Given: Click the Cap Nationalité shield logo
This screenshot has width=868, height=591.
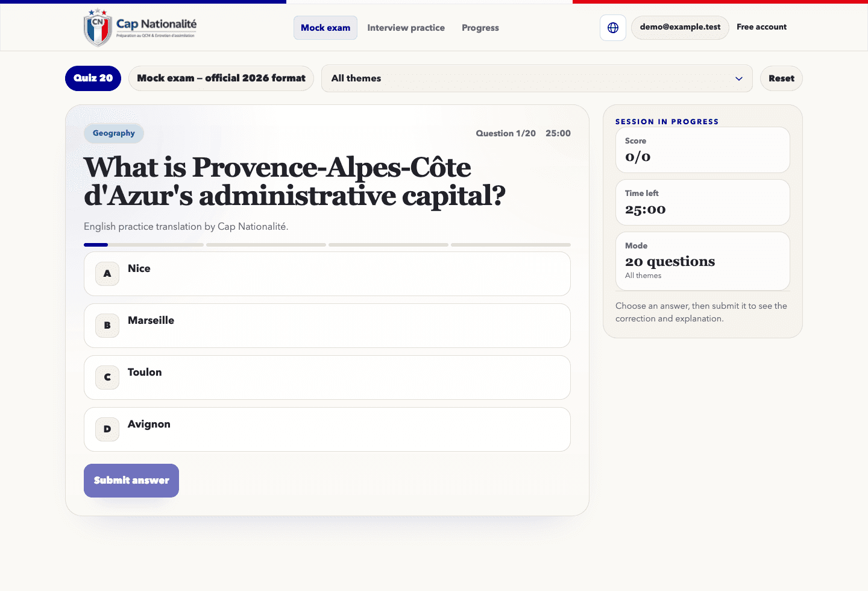Looking at the screenshot, I should coord(98,28).
